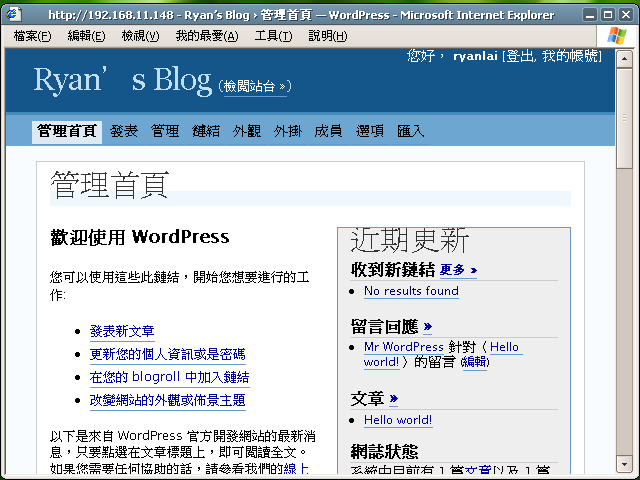Screen dimensions: 640x480
Task: Open the 檢視(V) menu
Action: click(140, 36)
